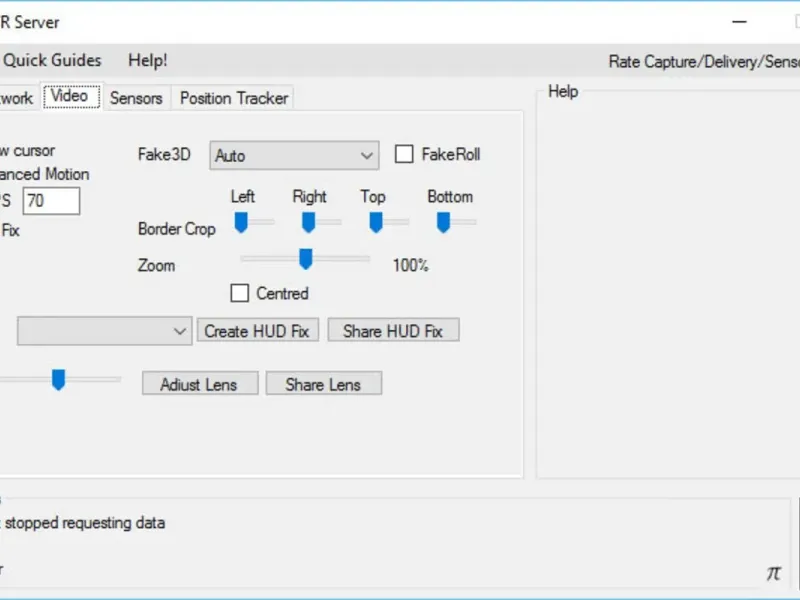Click the Share Lens button
The image size is (800, 600).
(323, 384)
